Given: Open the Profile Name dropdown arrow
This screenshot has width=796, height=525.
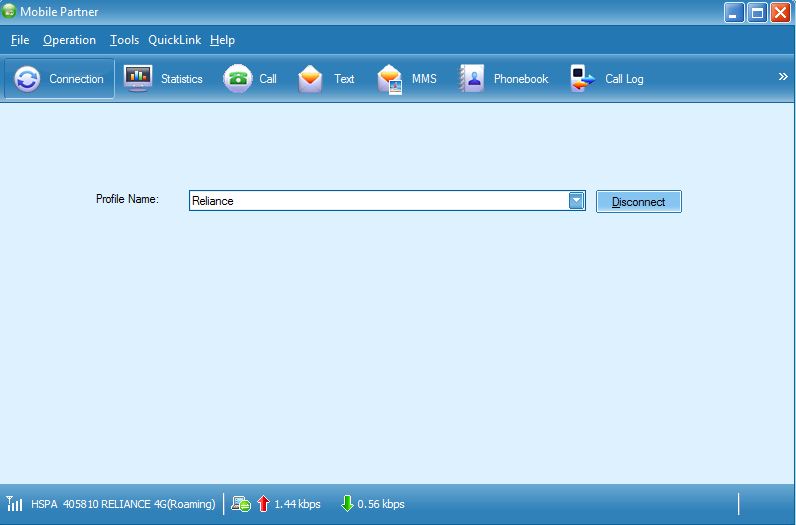Looking at the screenshot, I should click(x=576, y=201).
